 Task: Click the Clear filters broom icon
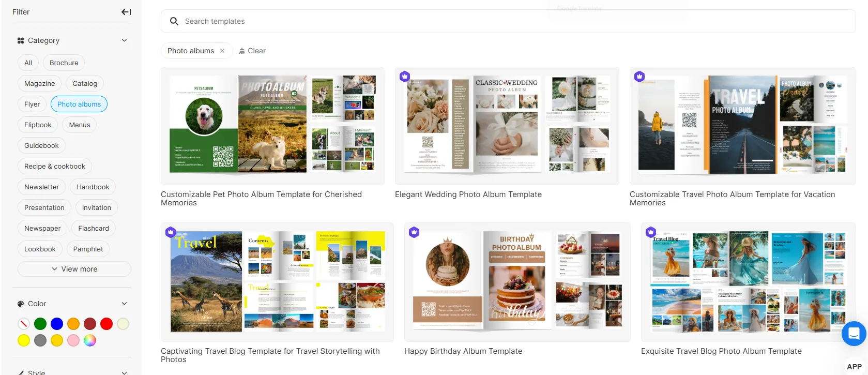point(242,51)
